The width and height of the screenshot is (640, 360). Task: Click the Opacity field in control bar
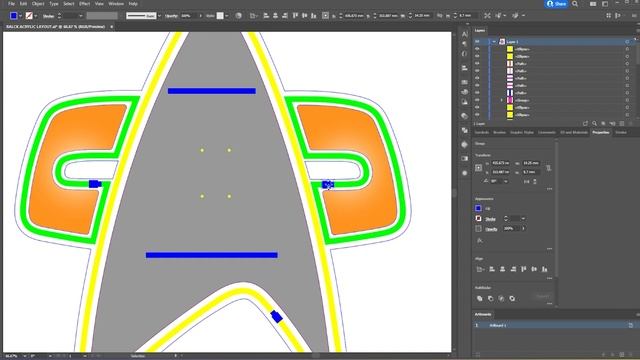188,16
